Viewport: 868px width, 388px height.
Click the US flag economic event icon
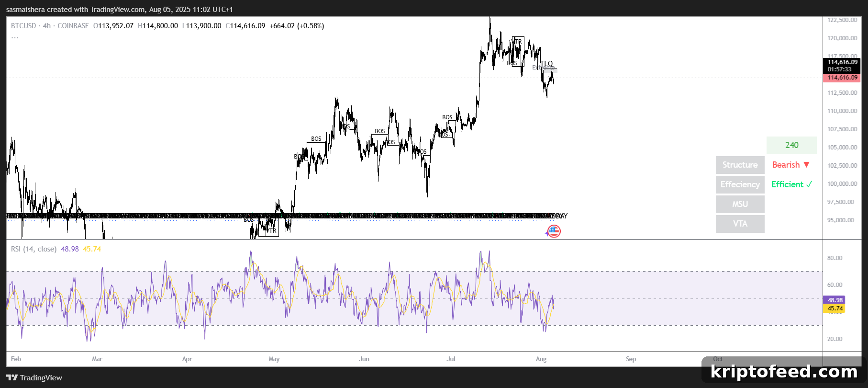(554, 231)
